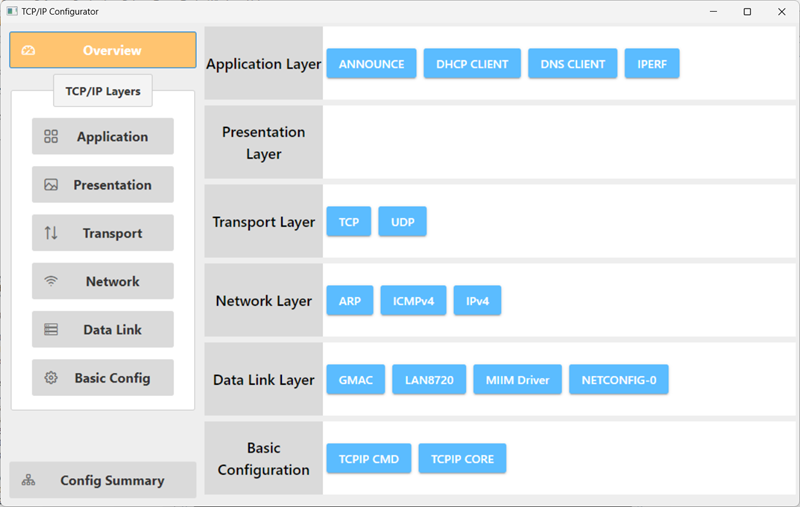The image size is (800, 507).
Task: Open the NETCONFIG-0 data link block
Action: pyautogui.click(x=619, y=380)
